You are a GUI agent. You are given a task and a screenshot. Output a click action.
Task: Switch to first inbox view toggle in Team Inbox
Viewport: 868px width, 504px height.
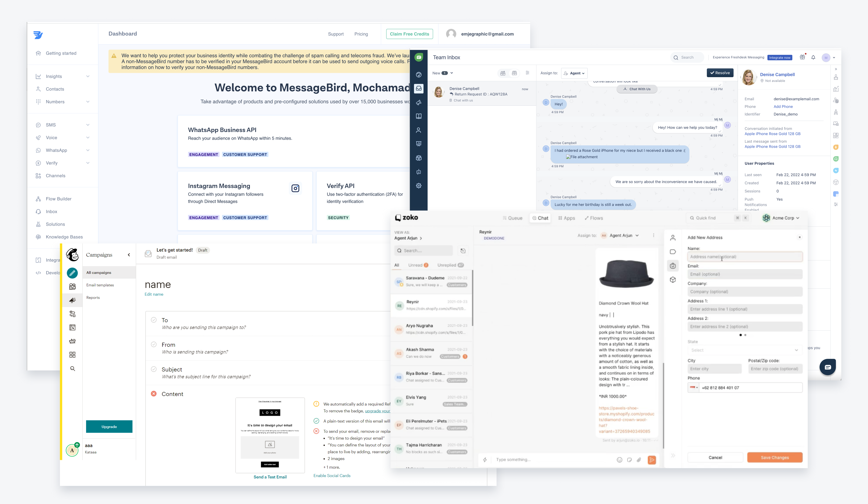tap(503, 73)
